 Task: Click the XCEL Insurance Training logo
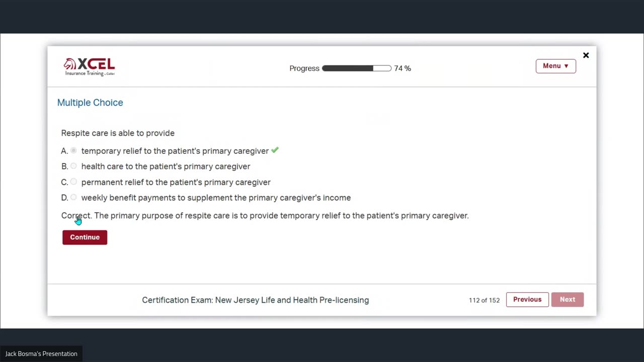[x=90, y=67]
